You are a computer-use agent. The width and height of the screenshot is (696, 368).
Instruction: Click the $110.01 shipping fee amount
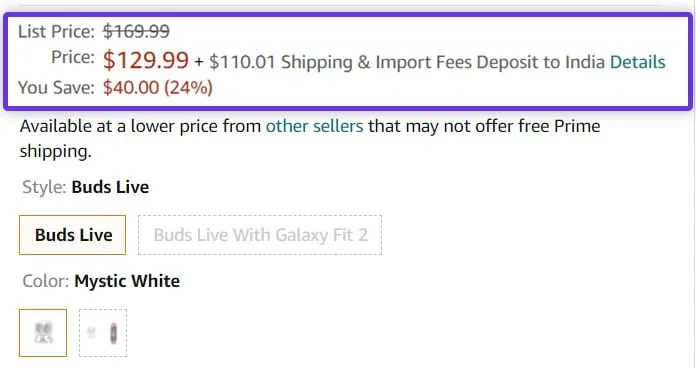242,62
